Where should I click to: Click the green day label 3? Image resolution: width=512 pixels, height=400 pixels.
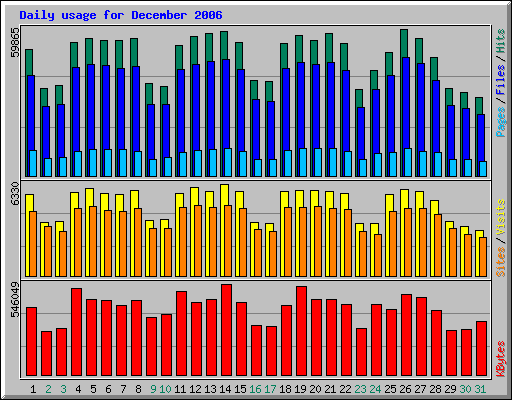[63, 389]
